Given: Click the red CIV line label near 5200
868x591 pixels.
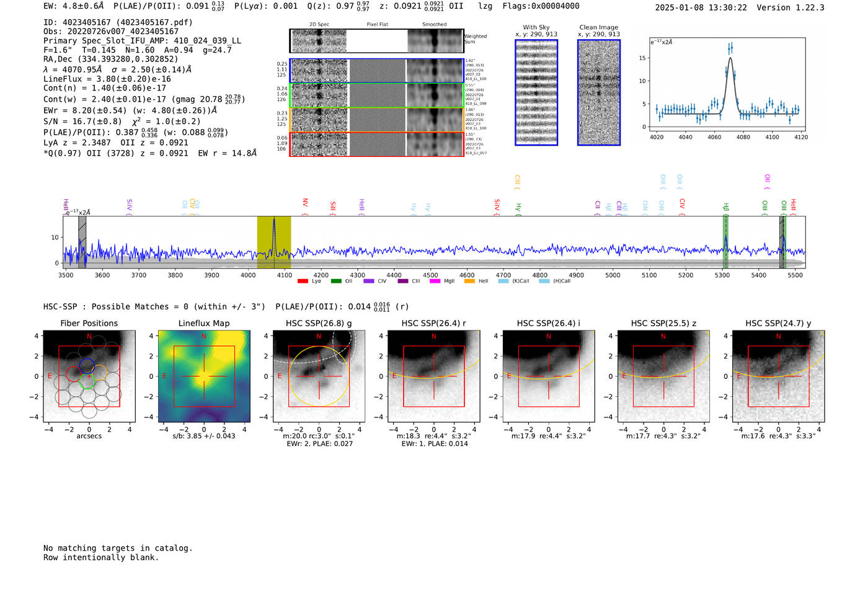Looking at the screenshot, I should click(682, 207).
